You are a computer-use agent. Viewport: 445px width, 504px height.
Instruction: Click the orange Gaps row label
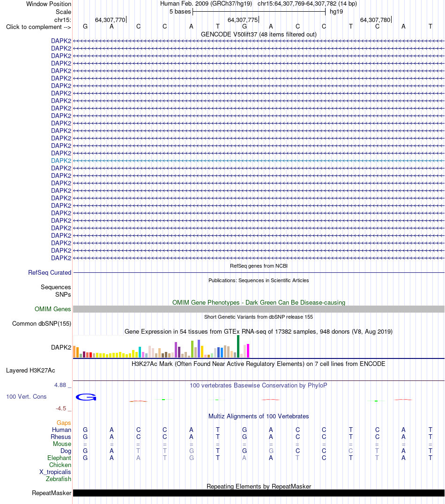pyautogui.click(x=64, y=423)
